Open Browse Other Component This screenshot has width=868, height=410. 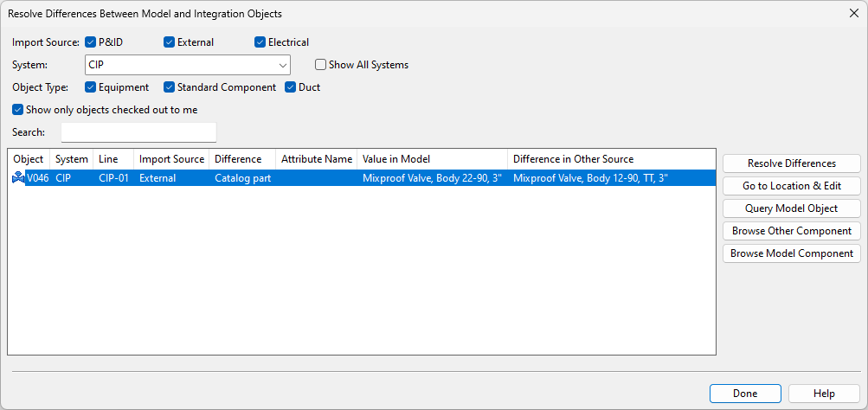pos(791,231)
